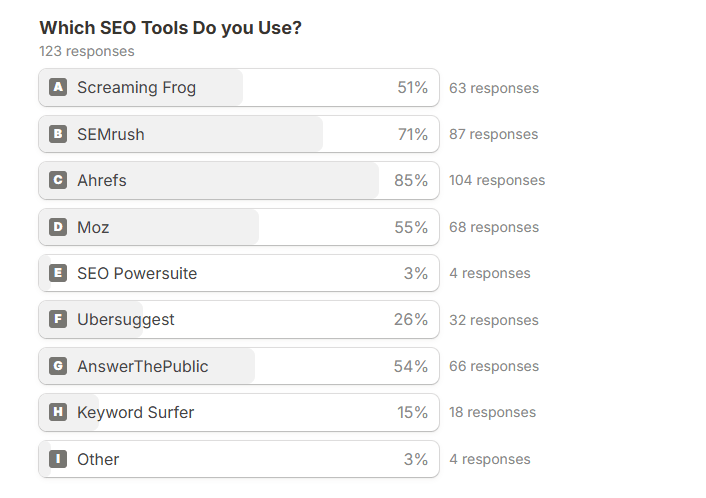Viewport: 706px width, 498px height.
Task: Click the letter D badge beside Moz
Action: pyautogui.click(x=58, y=226)
